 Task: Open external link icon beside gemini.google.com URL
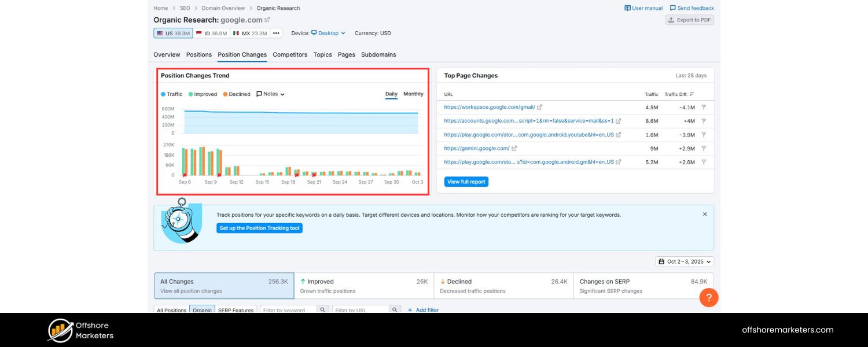[514, 149]
